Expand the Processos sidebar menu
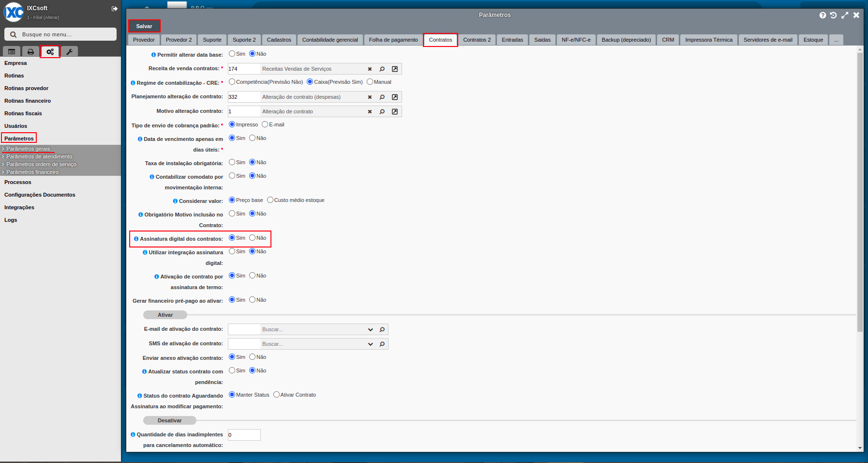The height and width of the screenshot is (463, 868). (18, 182)
